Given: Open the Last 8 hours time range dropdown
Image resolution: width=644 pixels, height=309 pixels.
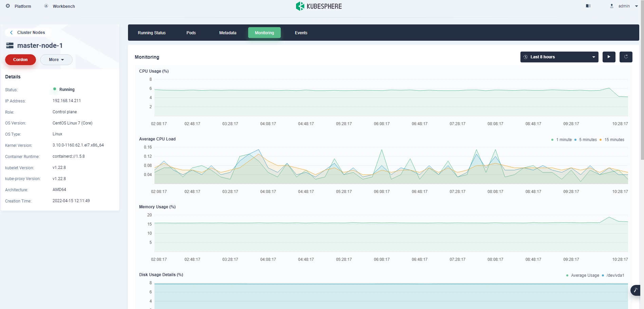Looking at the screenshot, I should (x=559, y=57).
